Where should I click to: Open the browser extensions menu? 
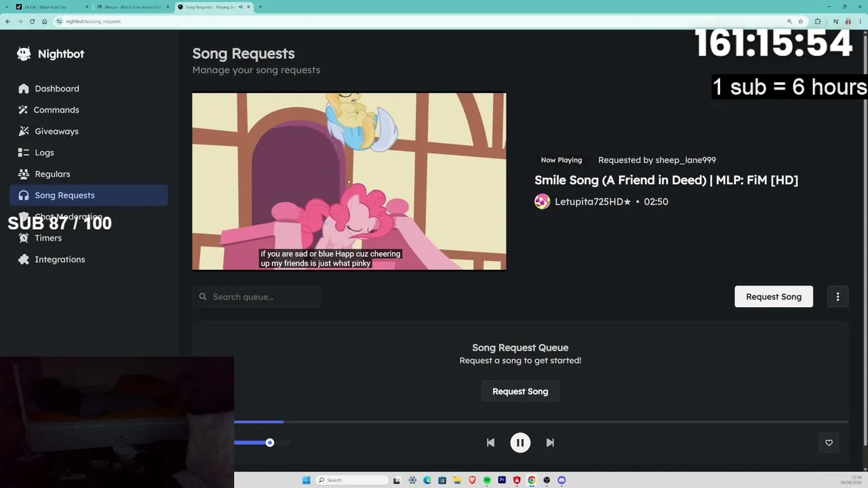818,21
